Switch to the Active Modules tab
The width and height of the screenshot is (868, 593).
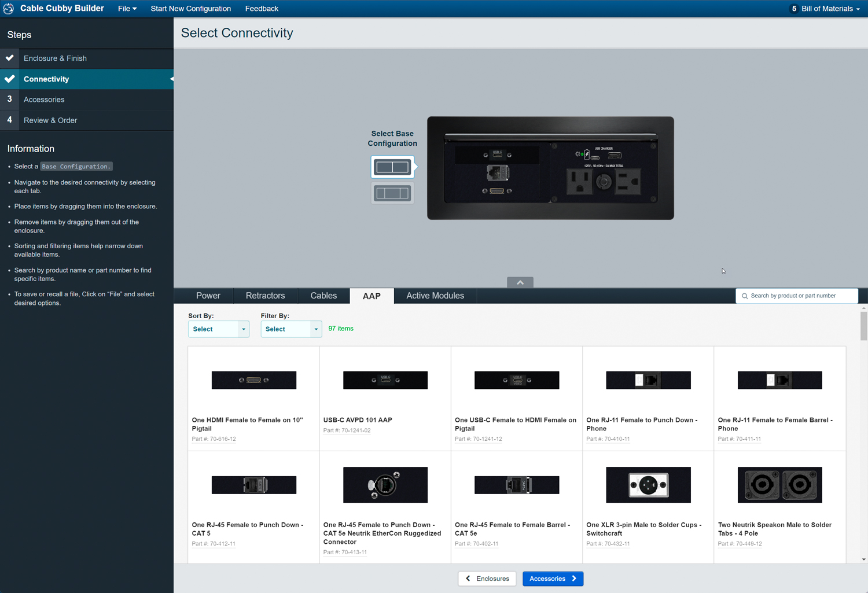[x=435, y=296]
